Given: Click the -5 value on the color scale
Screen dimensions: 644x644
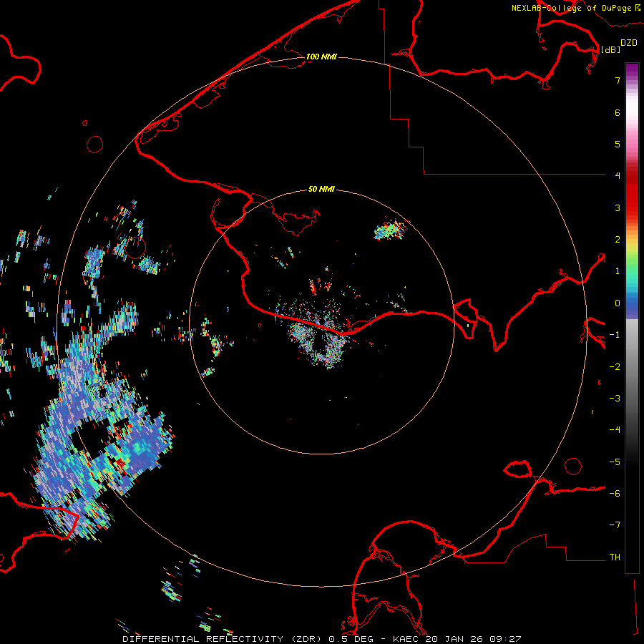Looking at the screenshot, I should [615, 462].
